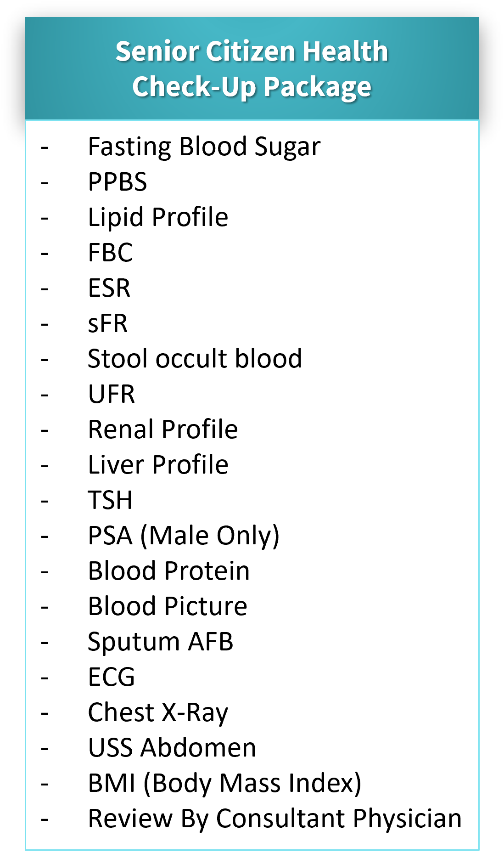The height and width of the screenshot is (853, 504).
Task: Click the Liver Profile entry
Action: pyautogui.click(x=158, y=465)
